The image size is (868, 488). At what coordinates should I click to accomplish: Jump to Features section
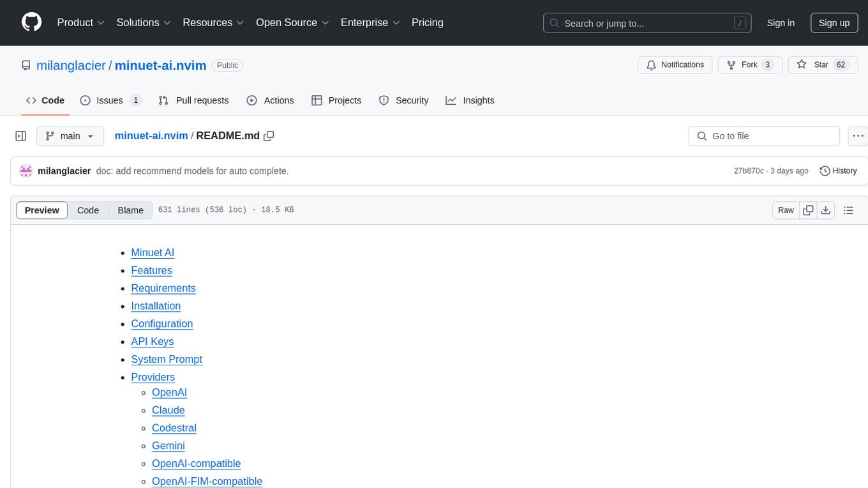(151, 270)
